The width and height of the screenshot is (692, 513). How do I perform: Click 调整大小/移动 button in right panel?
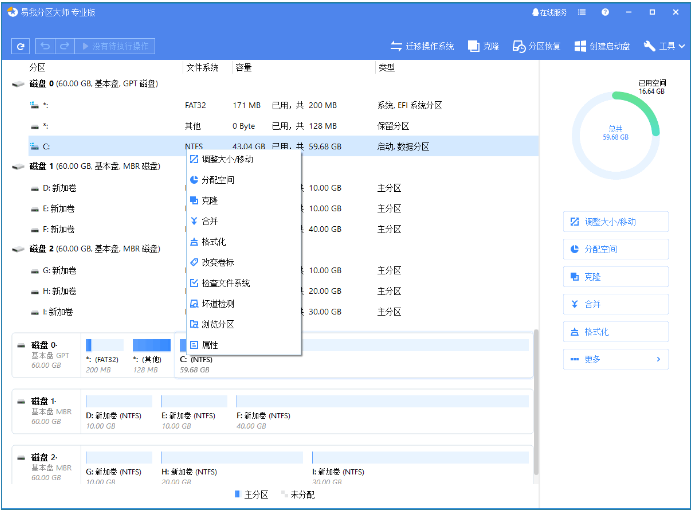point(615,221)
